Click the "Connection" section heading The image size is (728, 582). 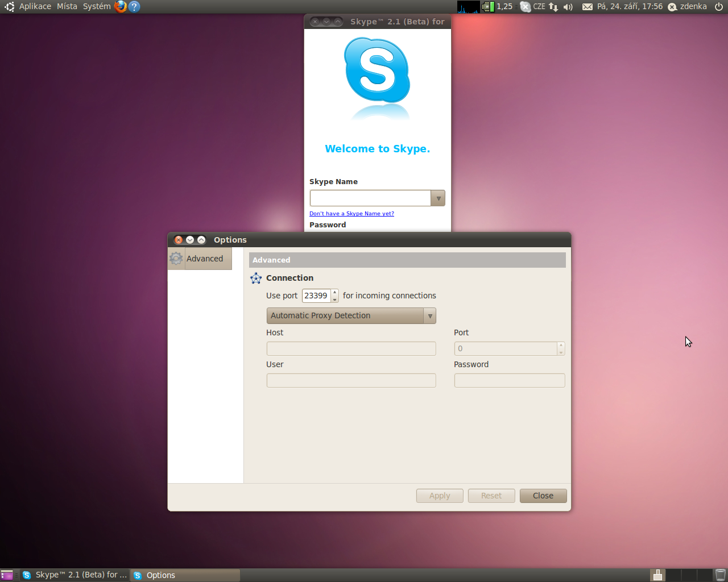pos(289,278)
